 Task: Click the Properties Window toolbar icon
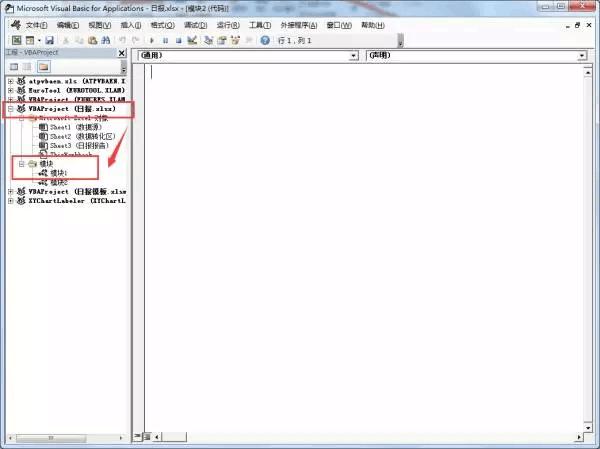point(222,40)
